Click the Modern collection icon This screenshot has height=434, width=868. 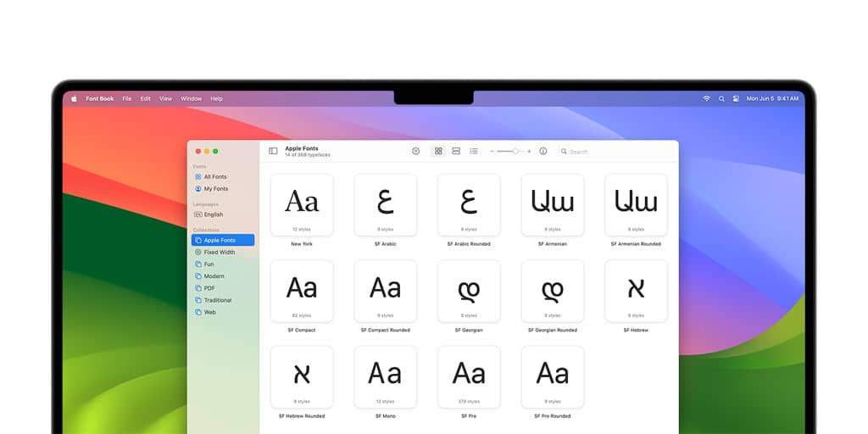pyautogui.click(x=198, y=276)
